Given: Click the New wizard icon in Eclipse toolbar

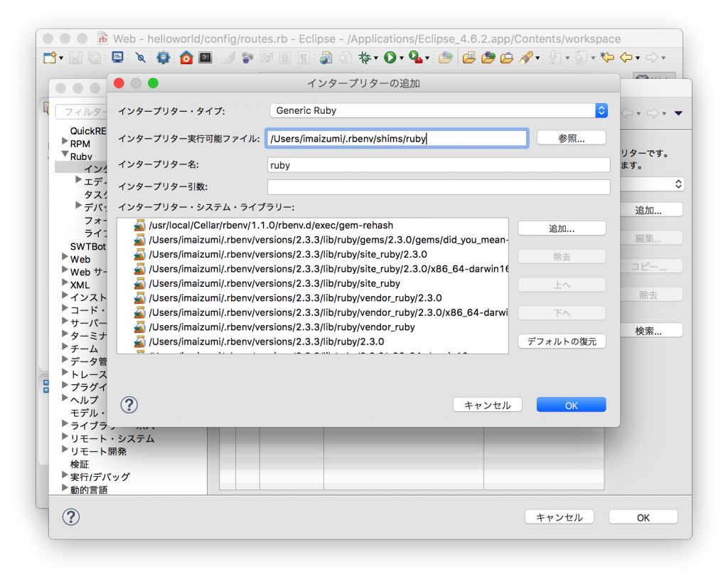Looking at the screenshot, I should point(50,58).
